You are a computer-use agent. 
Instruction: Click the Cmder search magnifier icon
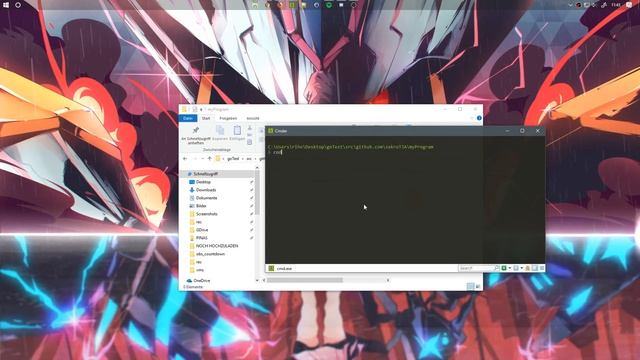(496, 268)
